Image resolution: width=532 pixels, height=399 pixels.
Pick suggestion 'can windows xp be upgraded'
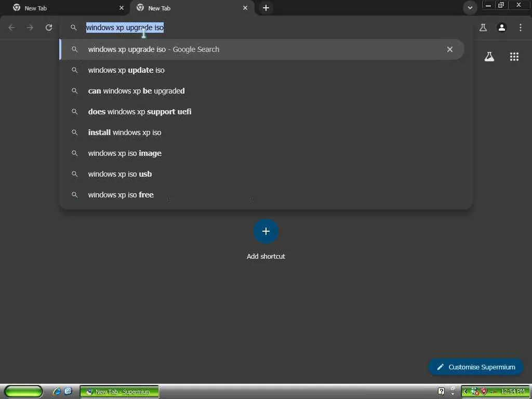click(x=262, y=91)
